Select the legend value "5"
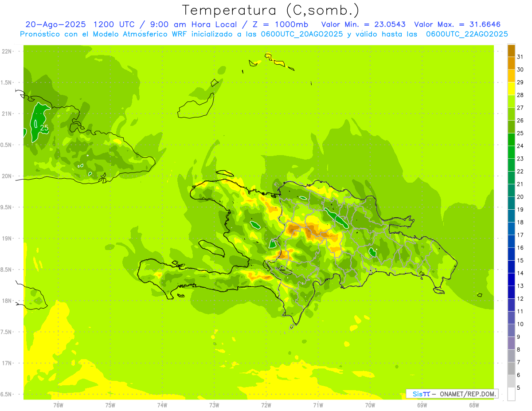Image resolution: width=532 pixels, height=411 pixels. pyautogui.click(x=519, y=388)
